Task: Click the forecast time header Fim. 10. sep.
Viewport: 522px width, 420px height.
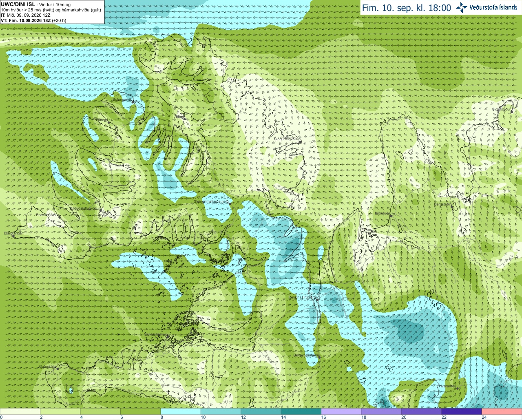Action: tap(407, 8)
